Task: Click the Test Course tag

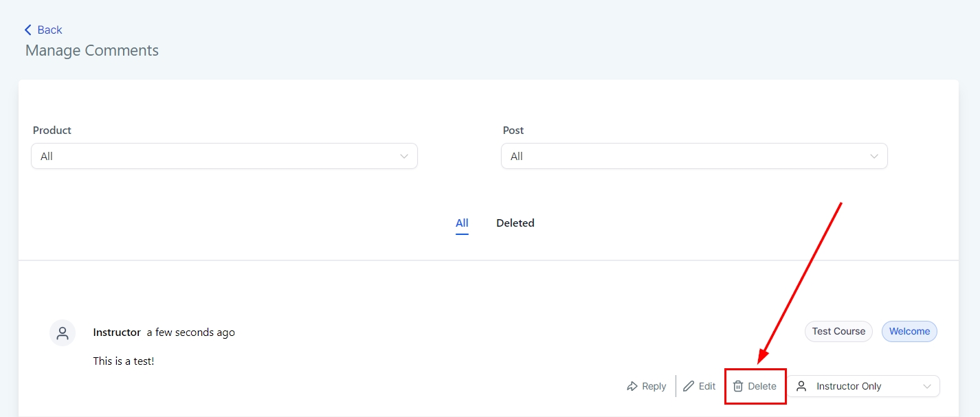Action: click(838, 331)
